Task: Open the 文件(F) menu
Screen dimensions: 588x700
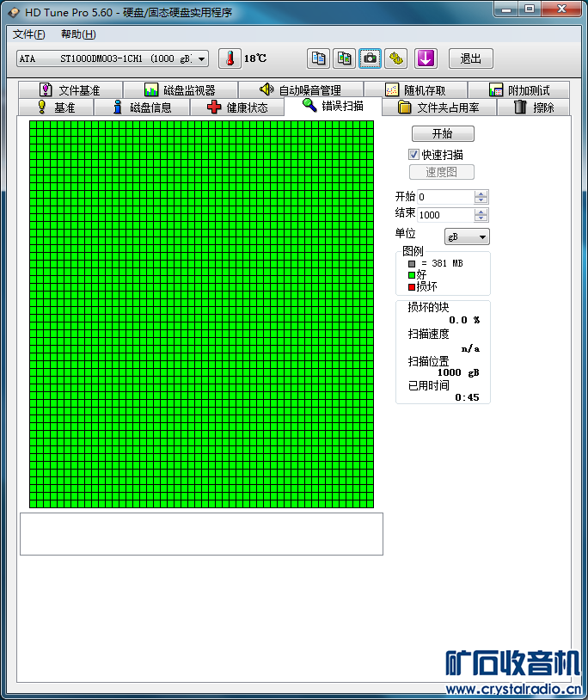Action: pos(28,34)
